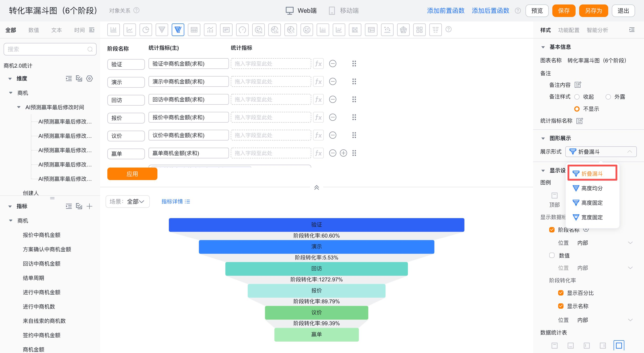
Task: Pick the scatter plot chart icon
Action: click(387, 30)
